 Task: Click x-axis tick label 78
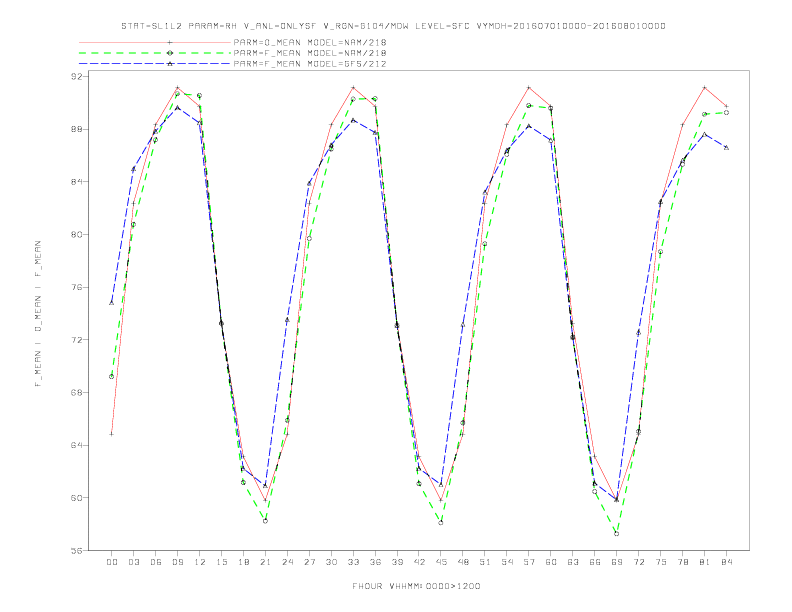(x=682, y=562)
